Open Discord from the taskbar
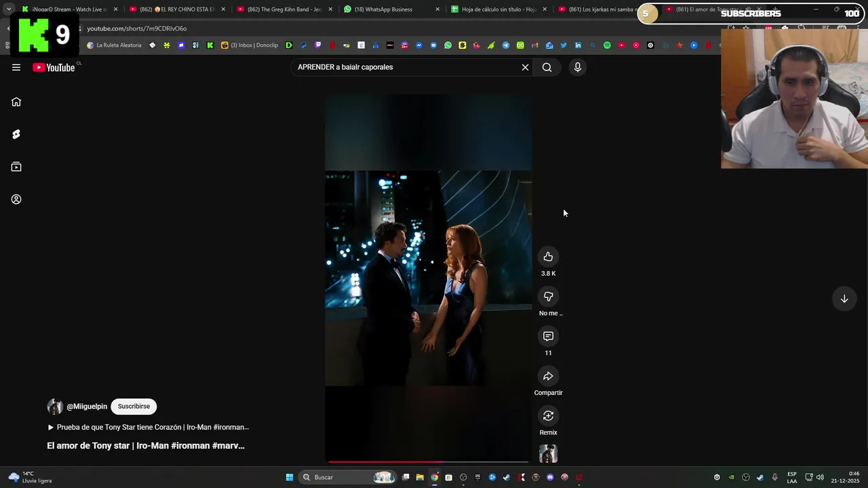 point(550,477)
